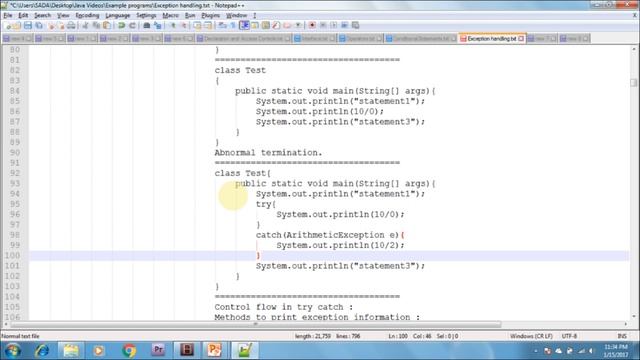Image resolution: width=640 pixels, height=360 pixels.
Task: Open the Settings menu
Action: 146,16
